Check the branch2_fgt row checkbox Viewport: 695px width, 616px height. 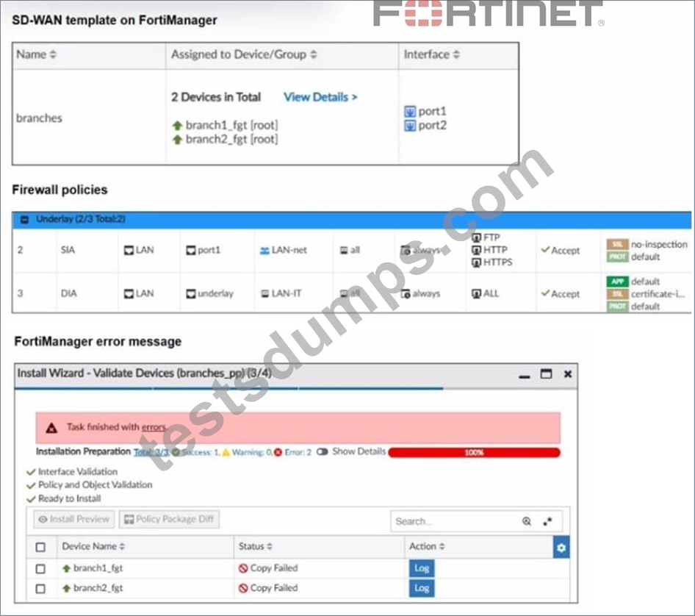point(40,589)
